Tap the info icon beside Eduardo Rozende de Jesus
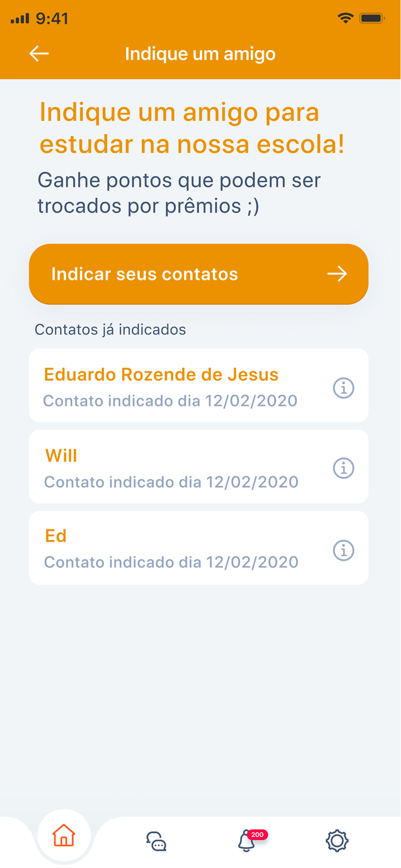The image size is (401, 868). pyautogui.click(x=343, y=388)
